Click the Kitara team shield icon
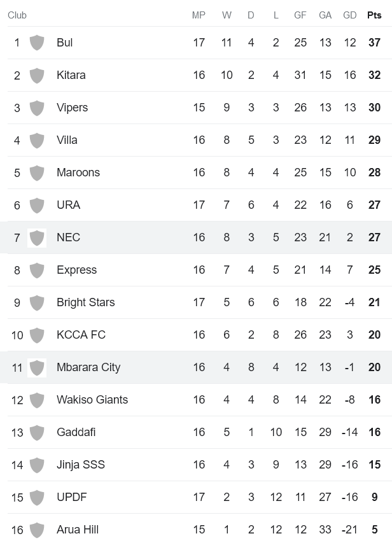 click(x=37, y=75)
